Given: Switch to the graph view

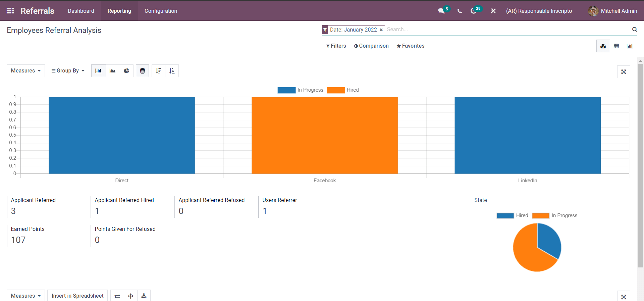Looking at the screenshot, I should [x=630, y=46].
